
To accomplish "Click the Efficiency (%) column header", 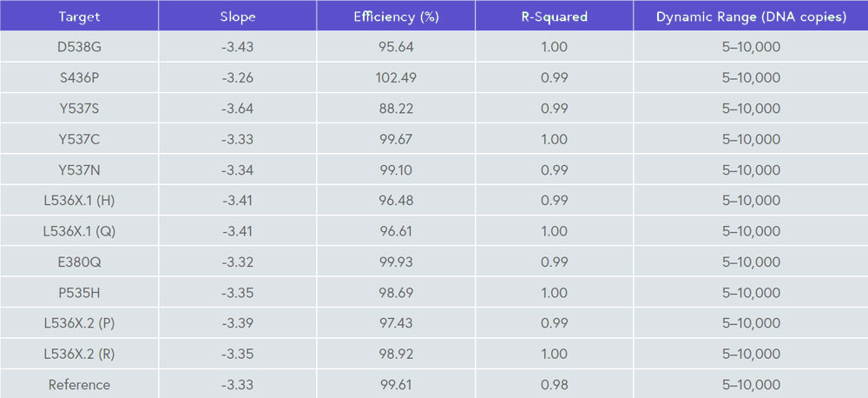I will [396, 17].
